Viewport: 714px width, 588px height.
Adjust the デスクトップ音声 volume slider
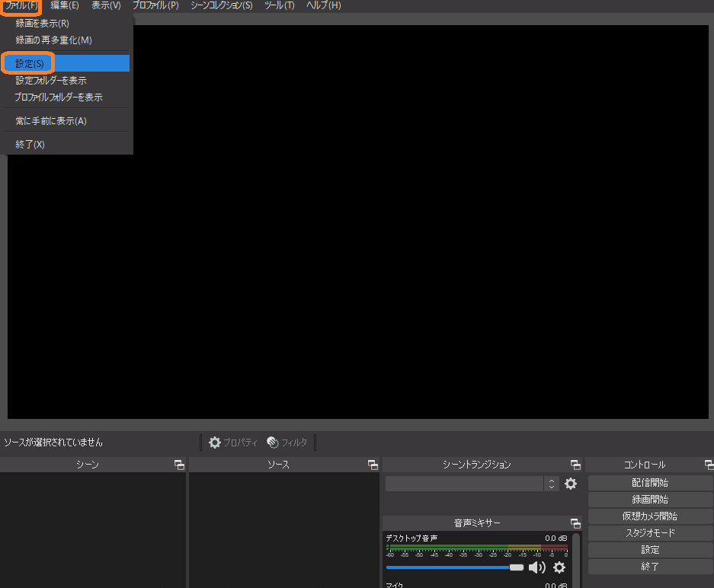click(454, 567)
